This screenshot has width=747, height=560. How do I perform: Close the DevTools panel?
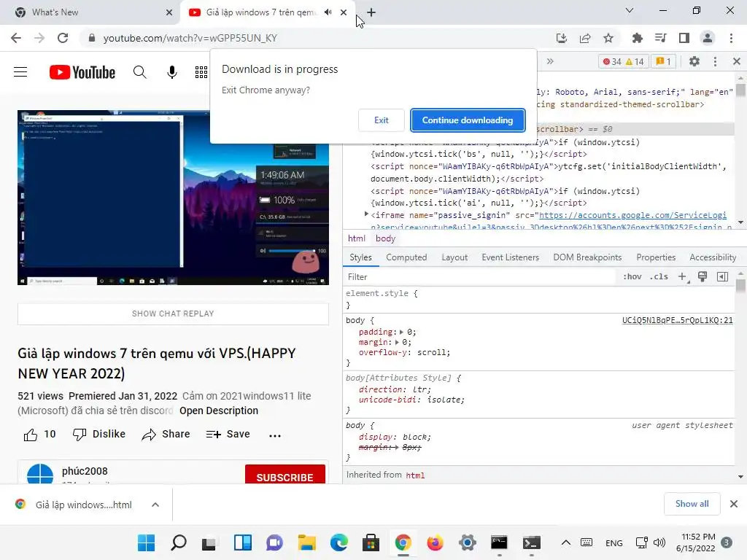(737, 61)
